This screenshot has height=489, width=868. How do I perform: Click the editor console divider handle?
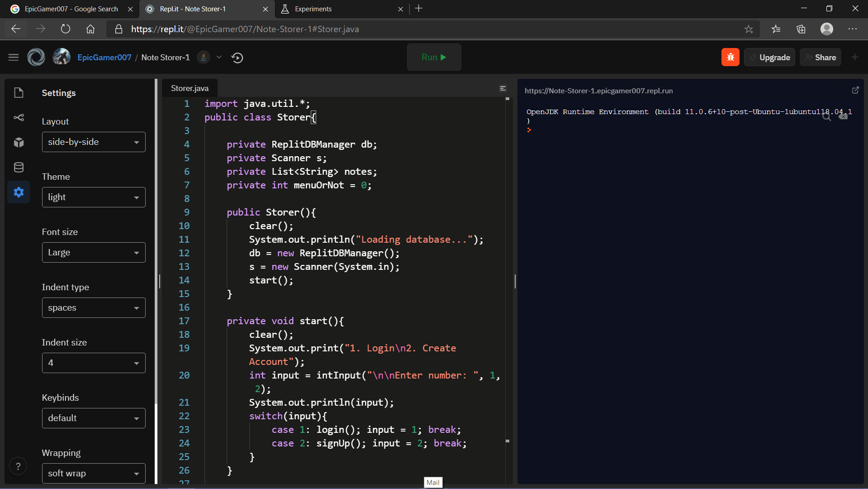(x=515, y=281)
